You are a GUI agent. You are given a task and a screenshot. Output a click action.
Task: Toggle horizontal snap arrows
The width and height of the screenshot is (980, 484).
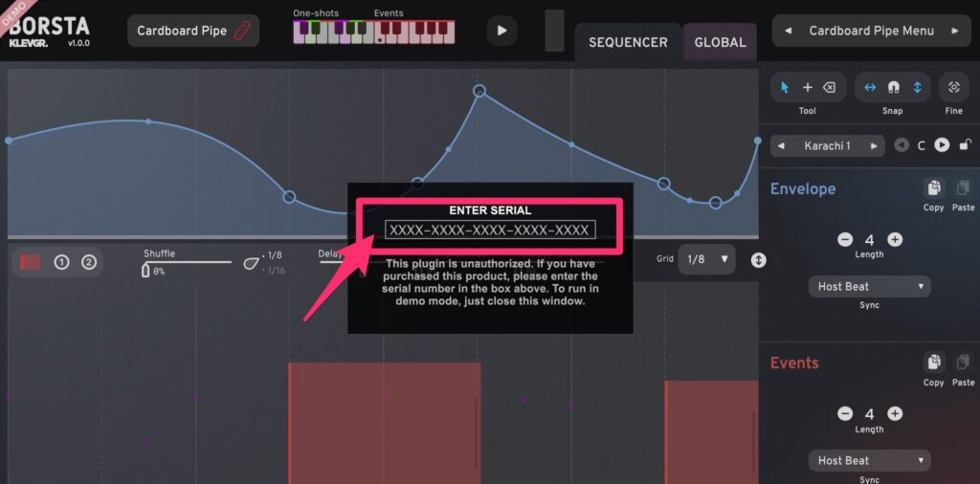coord(870,87)
